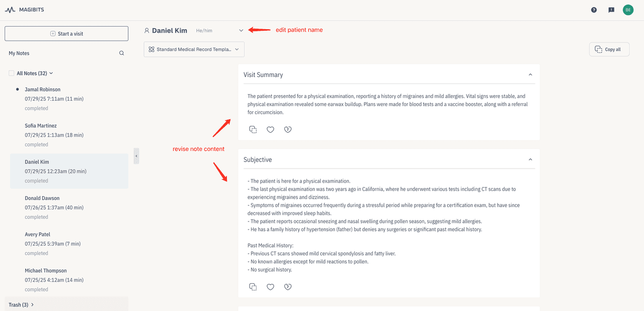Dislike the Visit Summary with broken heart

(x=288, y=129)
